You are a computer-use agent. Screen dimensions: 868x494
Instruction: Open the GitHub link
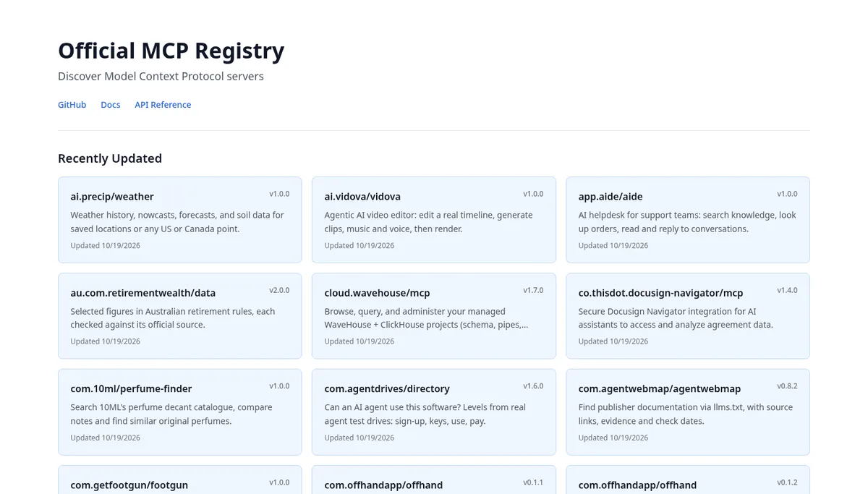point(72,105)
